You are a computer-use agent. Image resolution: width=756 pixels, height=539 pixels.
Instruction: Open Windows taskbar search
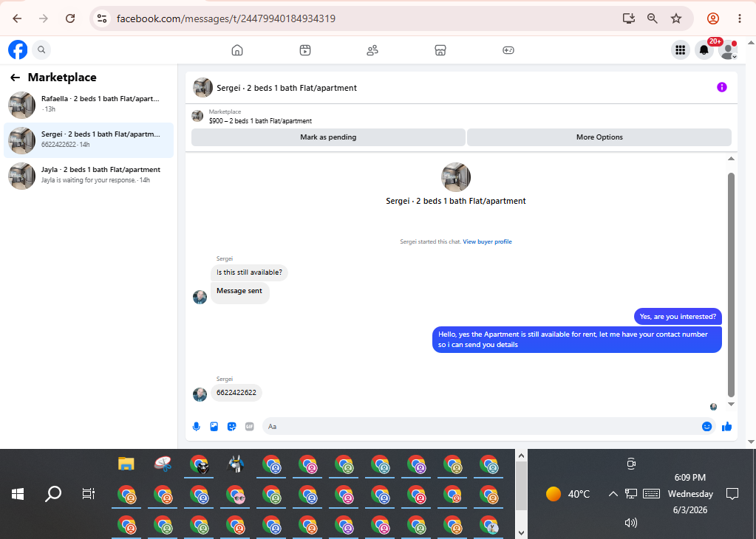53,494
